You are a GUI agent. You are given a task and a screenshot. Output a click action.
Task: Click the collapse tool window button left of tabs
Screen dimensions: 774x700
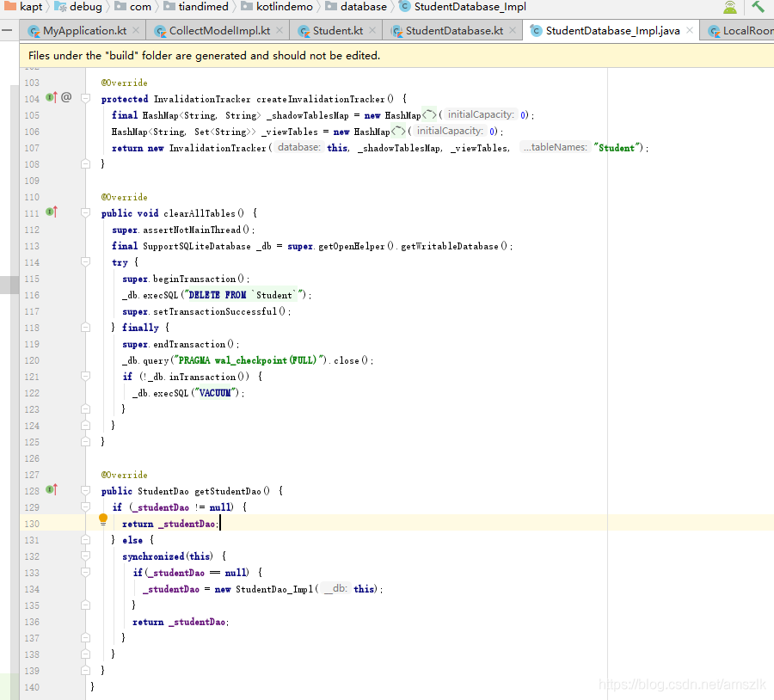click(7, 31)
